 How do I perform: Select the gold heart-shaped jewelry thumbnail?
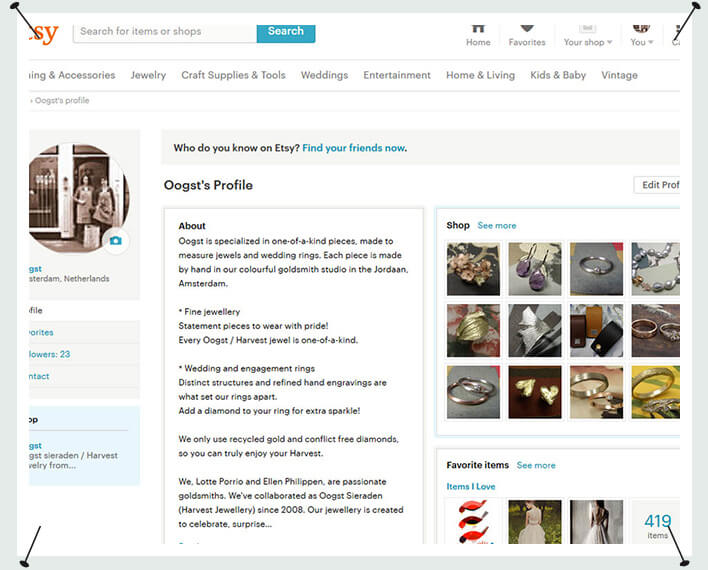point(535,392)
